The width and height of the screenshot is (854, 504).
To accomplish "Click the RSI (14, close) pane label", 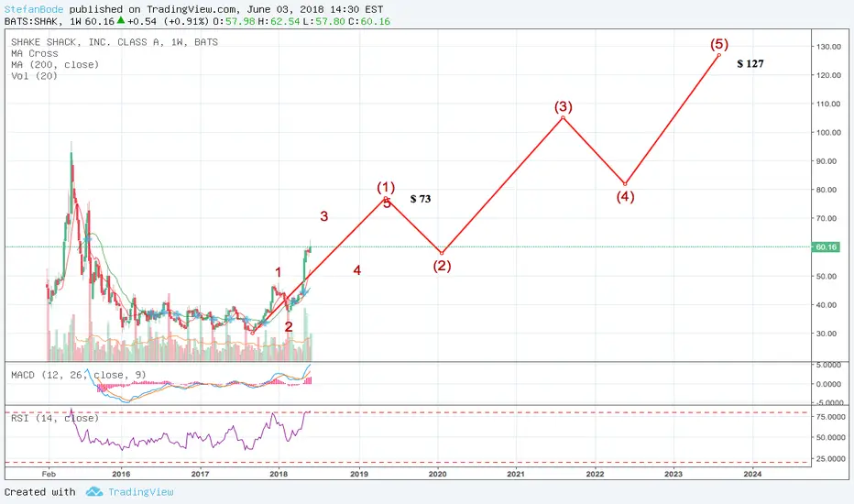I will pyautogui.click(x=55, y=418).
